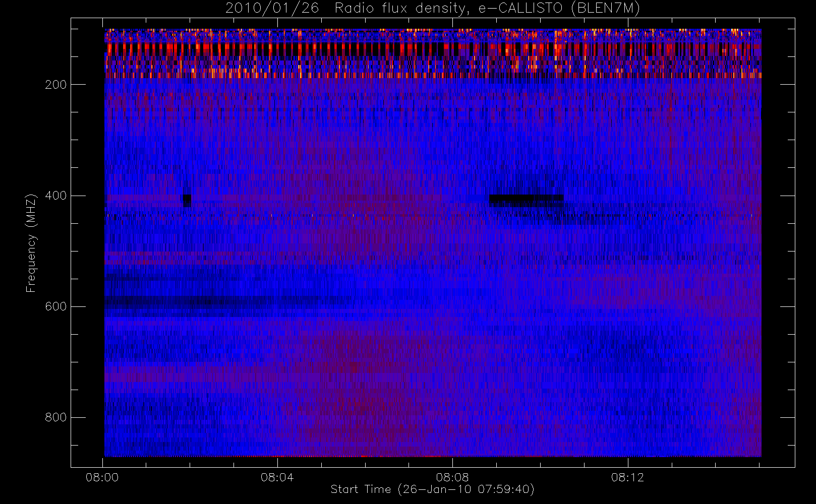Click the 400 frequency tick label

tap(56, 196)
